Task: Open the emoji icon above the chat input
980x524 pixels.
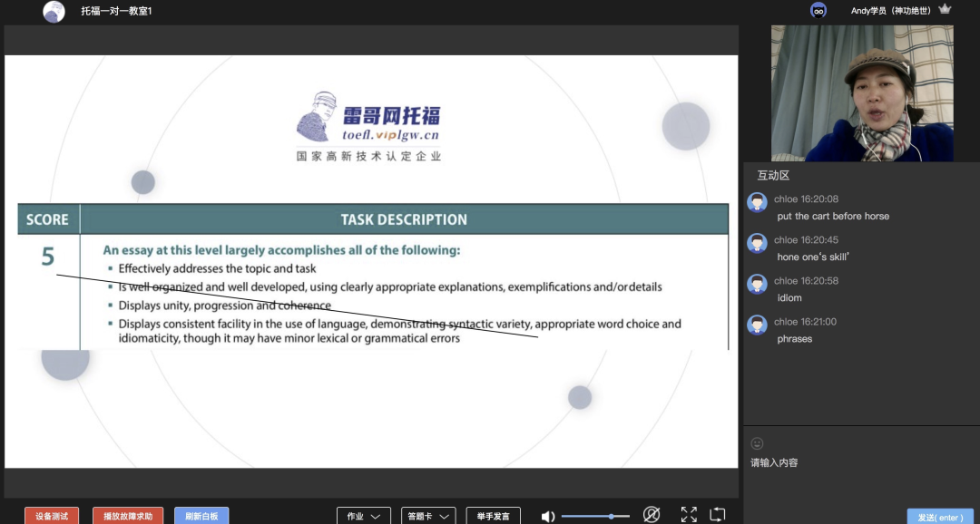Action: [x=757, y=443]
